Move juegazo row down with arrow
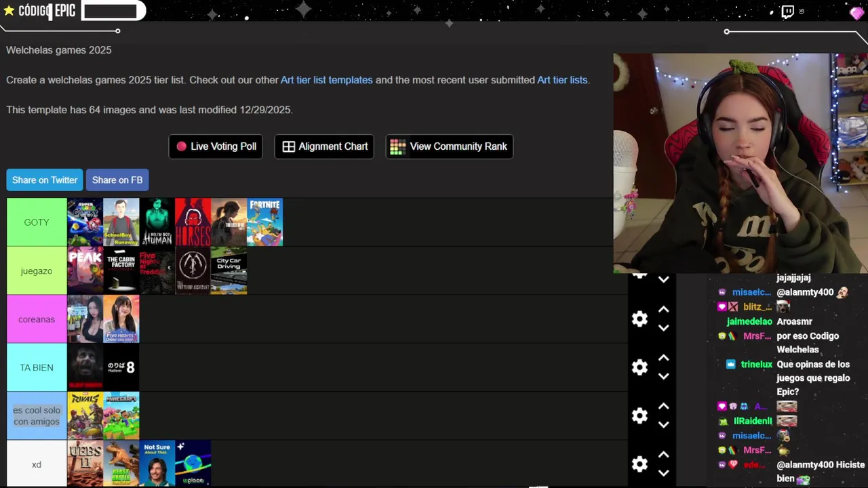The height and width of the screenshot is (488, 868). click(x=664, y=279)
